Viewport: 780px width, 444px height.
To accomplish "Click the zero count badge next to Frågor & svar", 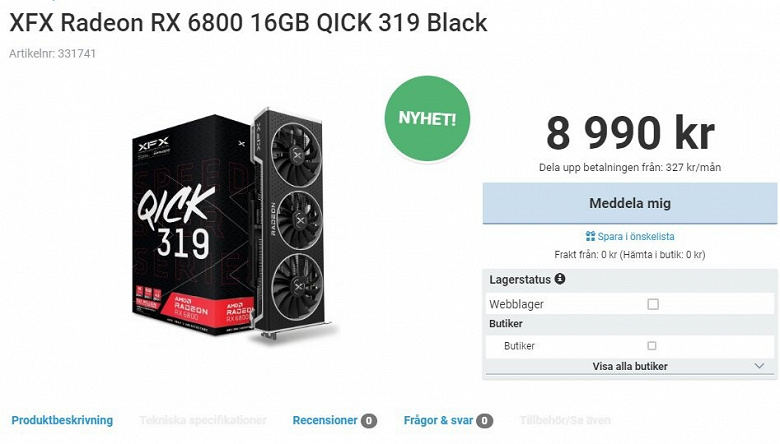I will pyautogui.click(x=485, y=421).
